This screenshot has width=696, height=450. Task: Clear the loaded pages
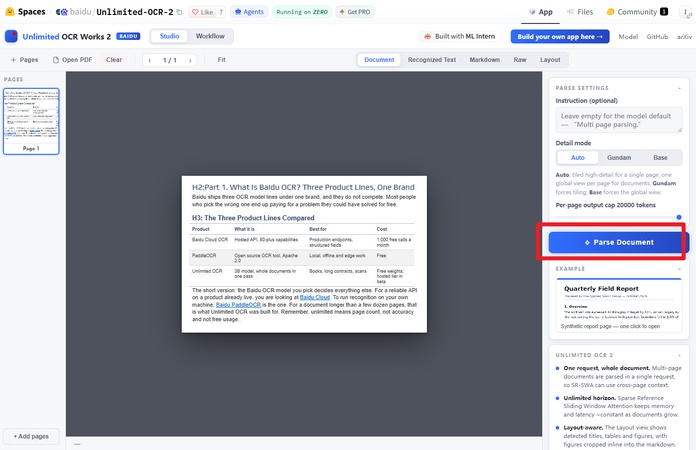coord(114,60)
